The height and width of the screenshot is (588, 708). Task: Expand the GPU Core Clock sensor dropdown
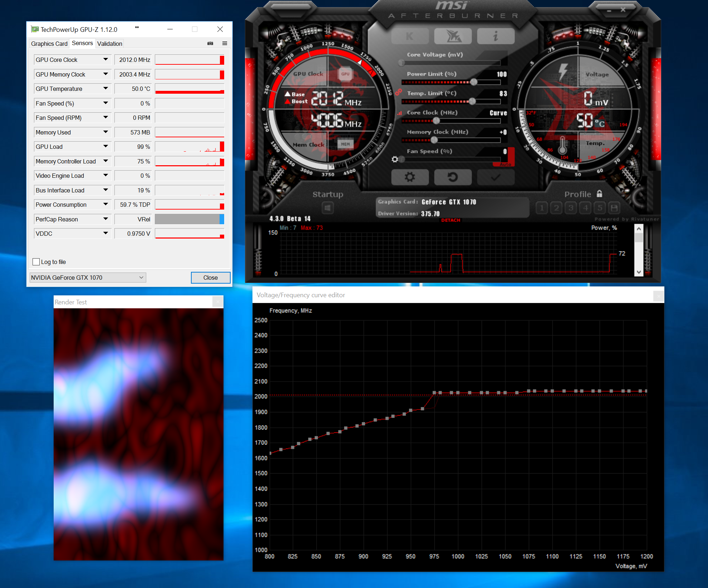pos(105,59)
